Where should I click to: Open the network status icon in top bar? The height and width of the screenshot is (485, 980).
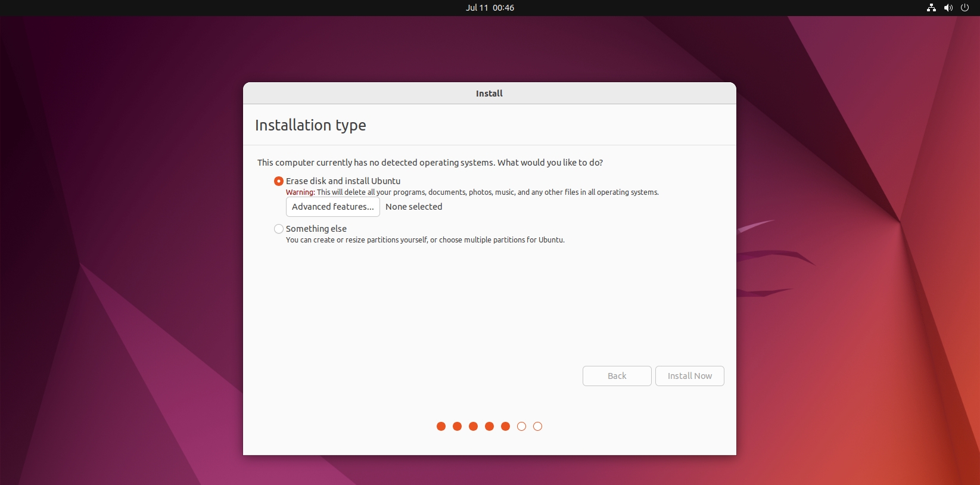tap(931, 8)
